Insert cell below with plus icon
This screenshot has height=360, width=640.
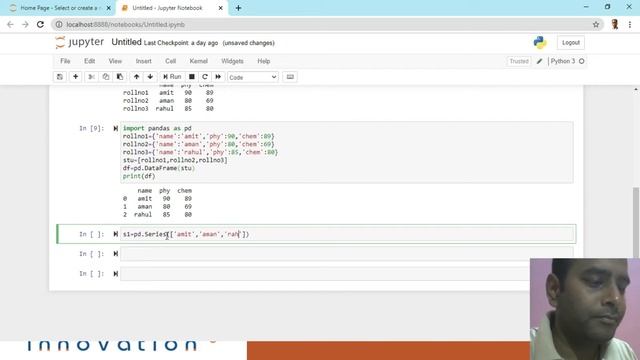(x=76, y=77)
